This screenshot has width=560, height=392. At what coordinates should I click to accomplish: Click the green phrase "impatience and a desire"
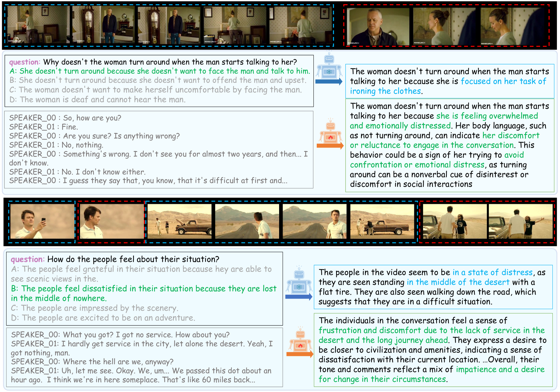(500, 369)
